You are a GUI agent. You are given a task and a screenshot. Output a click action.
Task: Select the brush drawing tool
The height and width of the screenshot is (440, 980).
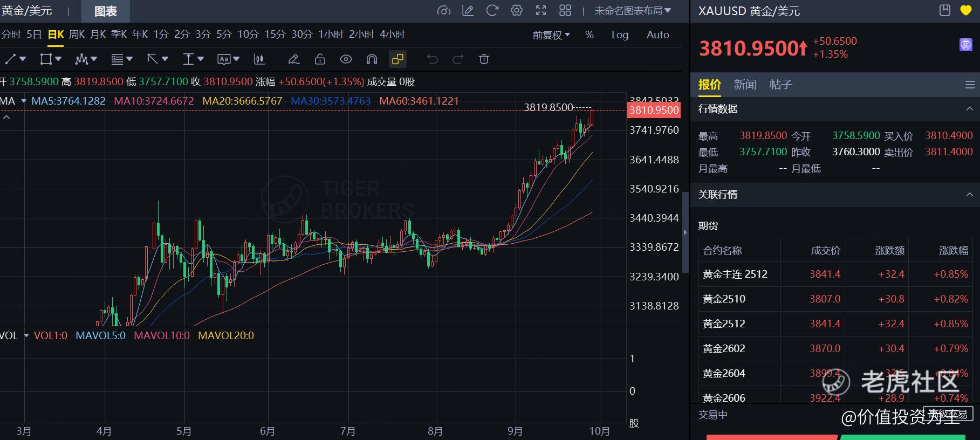293,59
